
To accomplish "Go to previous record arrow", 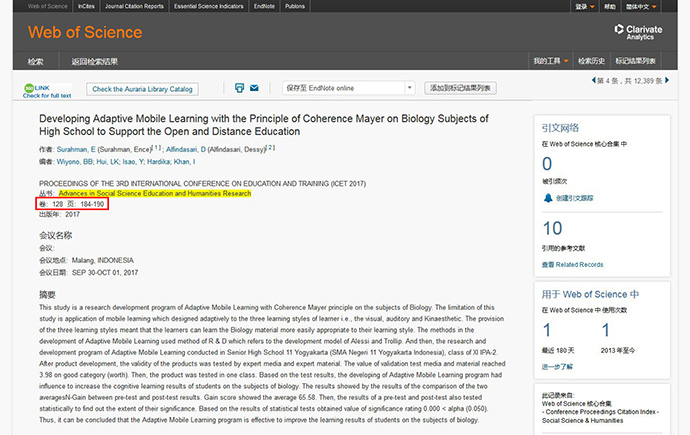I will [594, 80].
